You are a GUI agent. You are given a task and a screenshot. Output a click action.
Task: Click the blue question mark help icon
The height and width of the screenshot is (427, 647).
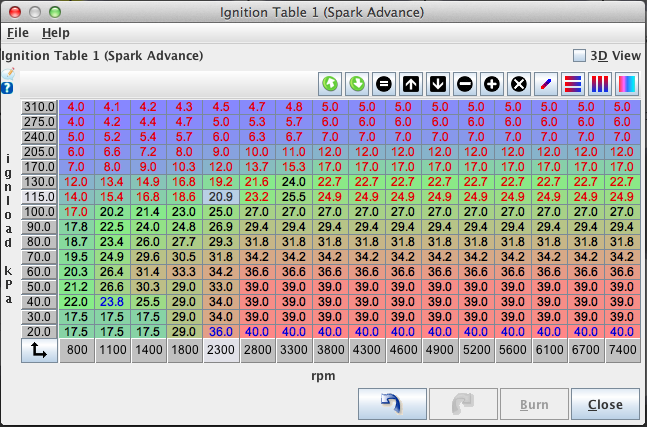point(8,88)
